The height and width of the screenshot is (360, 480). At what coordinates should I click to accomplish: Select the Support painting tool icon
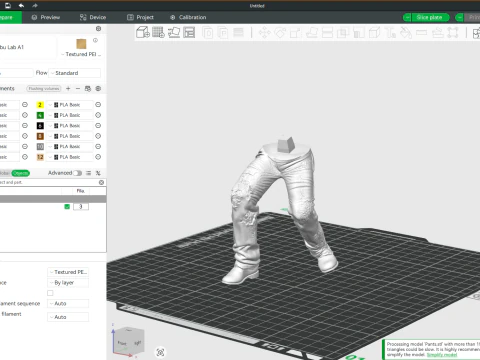click(359, 33)
